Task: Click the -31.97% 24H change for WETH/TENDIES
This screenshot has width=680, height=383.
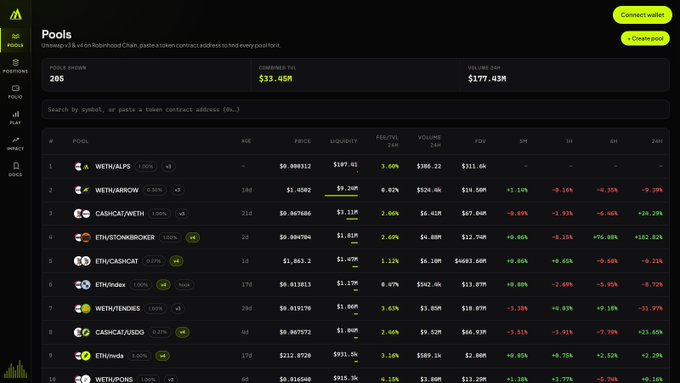Action: [650, 308]
